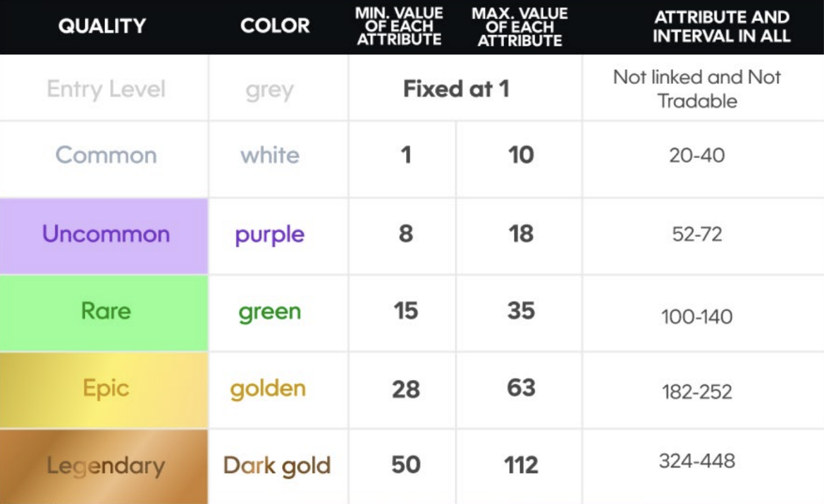Select the MAX. VALUE OF EACH ATTRIBUTE header
The width and height of the screenshot is (824, 504).
[519, 26]
